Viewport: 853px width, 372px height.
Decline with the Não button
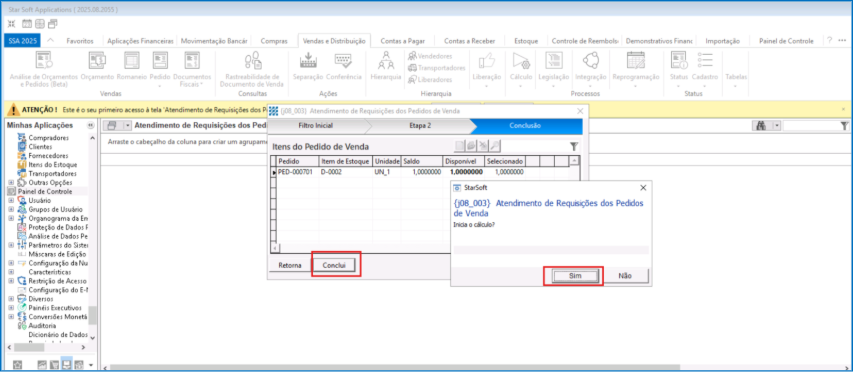(625, 276)
